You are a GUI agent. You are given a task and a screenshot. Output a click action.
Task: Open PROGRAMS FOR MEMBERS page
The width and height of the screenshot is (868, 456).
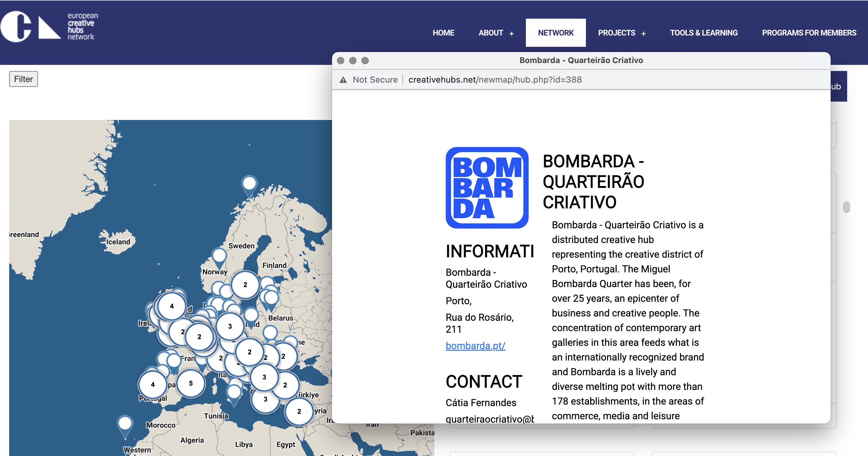click(x=809, y=33)
